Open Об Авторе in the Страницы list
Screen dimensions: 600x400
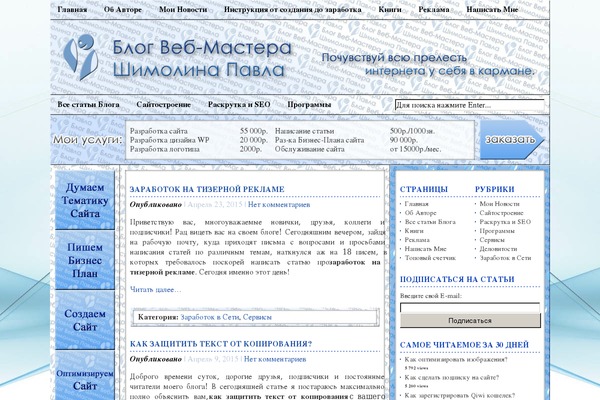click(421, 213)
